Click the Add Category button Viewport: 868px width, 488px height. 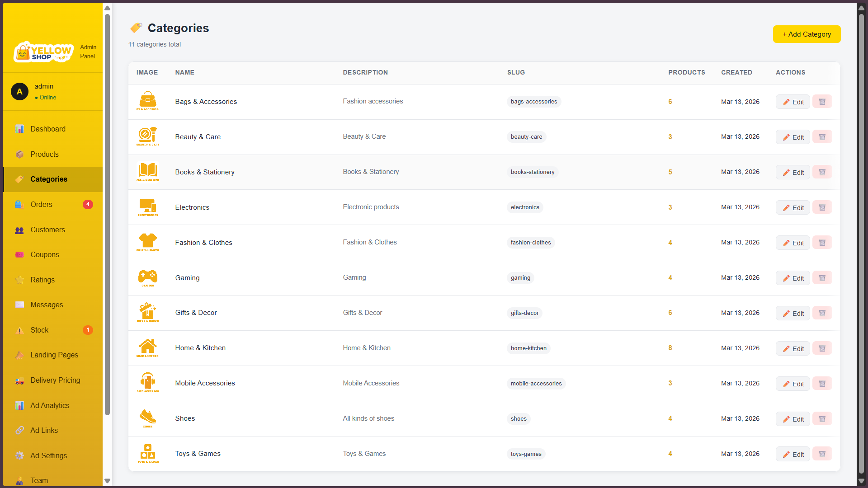pos(807,34)
